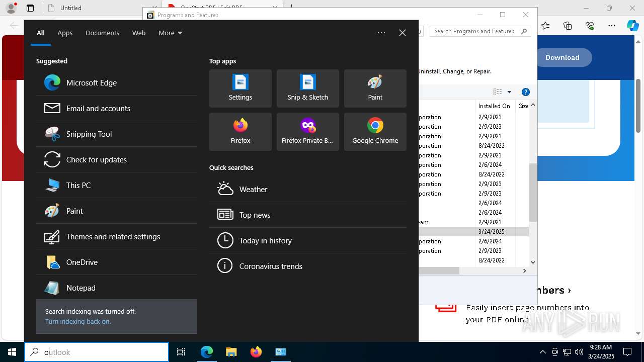This screenshot has width=644, height=362.
Task: Select the All search tab
Action: [x=41, y=33]
